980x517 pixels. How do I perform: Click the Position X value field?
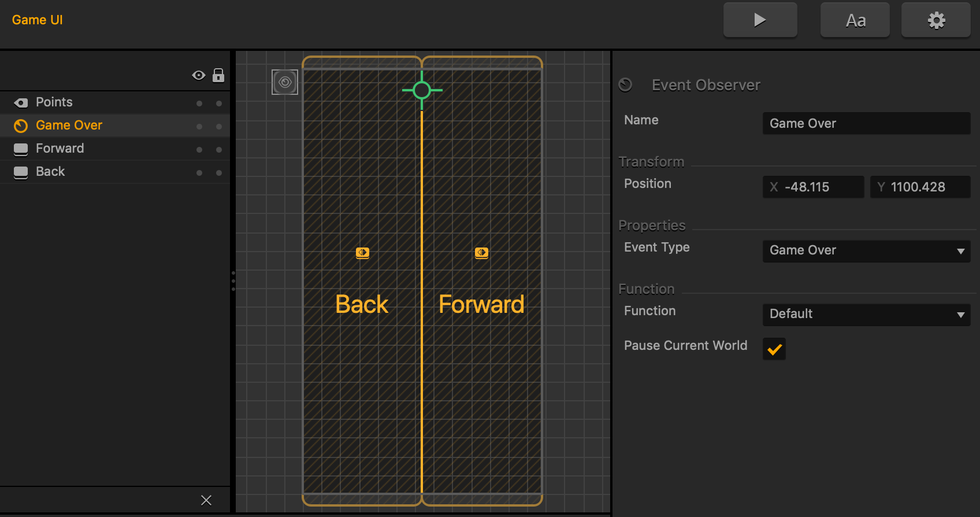pos(814,187)
